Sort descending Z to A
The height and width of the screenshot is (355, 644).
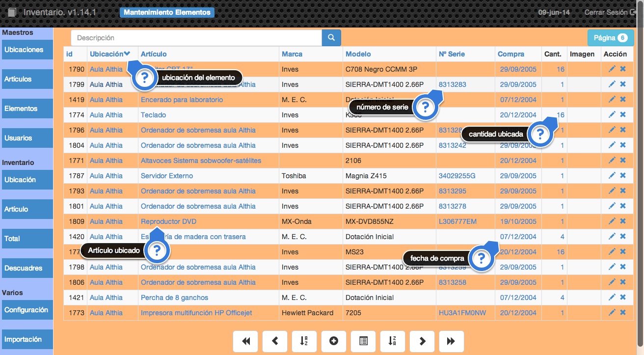(392, 341)
